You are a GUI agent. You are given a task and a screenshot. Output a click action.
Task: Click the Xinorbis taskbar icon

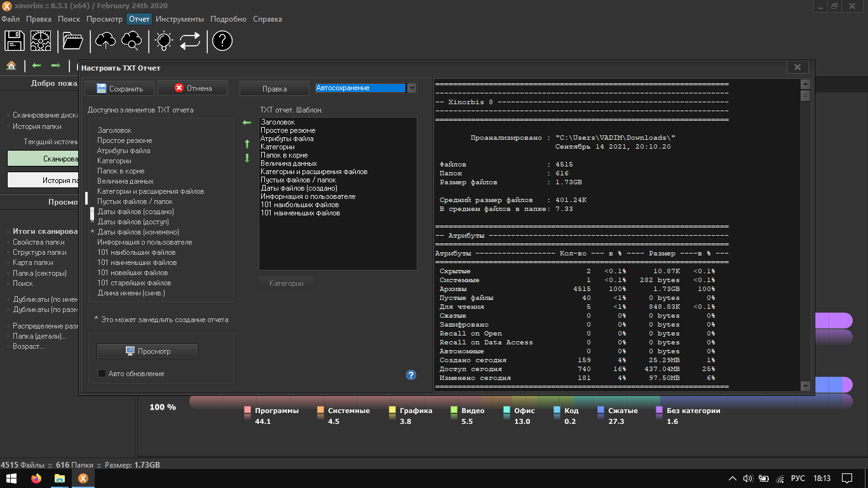83,478
